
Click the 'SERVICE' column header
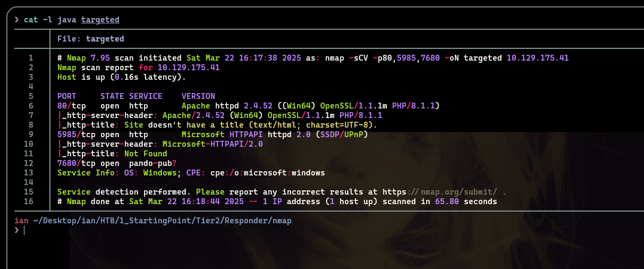click(146, 96)
